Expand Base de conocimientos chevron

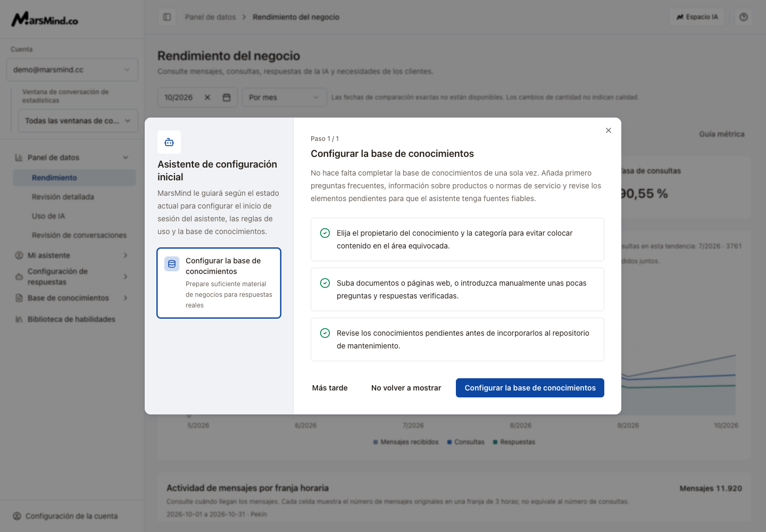pos(126,298)
